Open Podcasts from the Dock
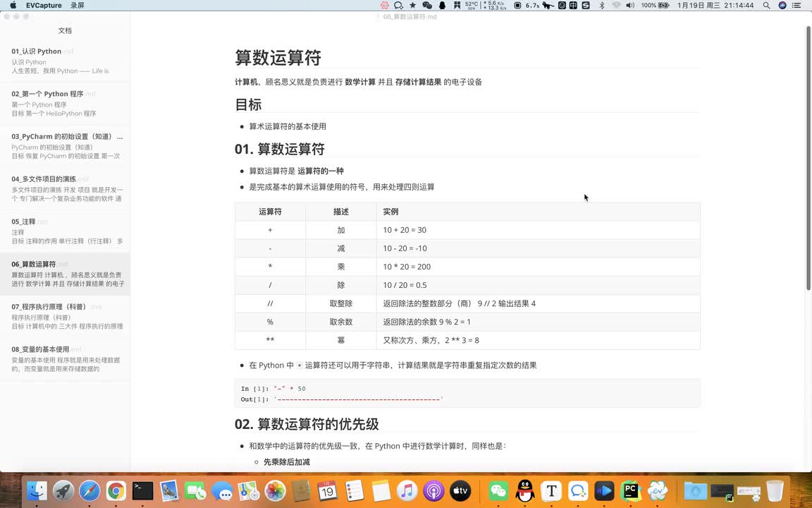Screen dimensions: 812x508 click(x=433, y=490)
